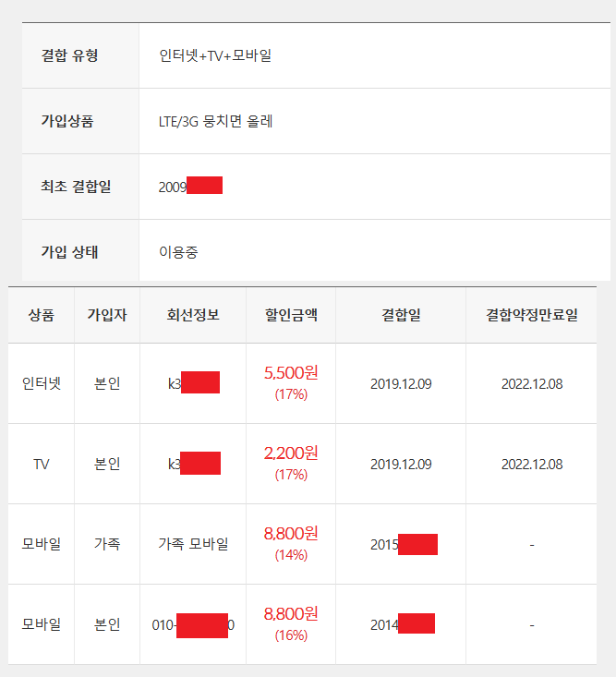Click the 가입상품 row label
The width and height of the screenshot is (616, 677).
(67, 121)
